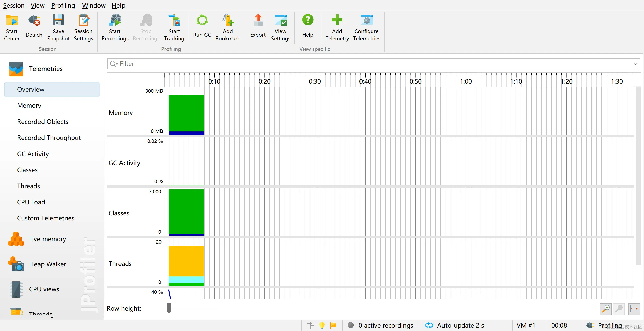Open the Heap Walker section
The image size is (644, 331).
(48, 264)
